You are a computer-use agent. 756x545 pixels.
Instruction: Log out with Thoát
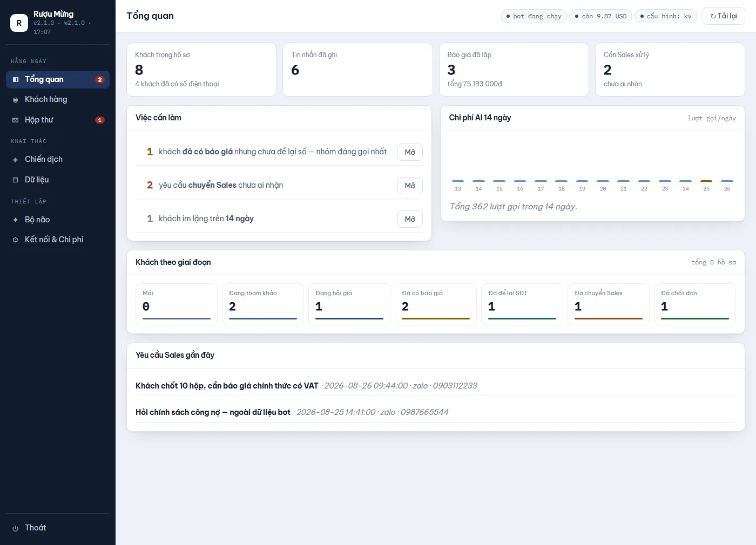58,528
